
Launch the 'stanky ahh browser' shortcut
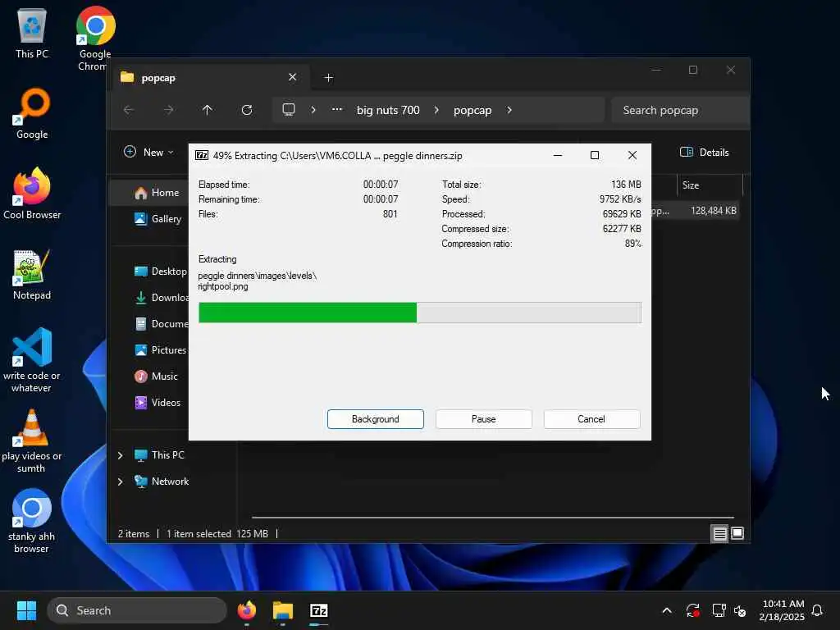click(32, 521)
